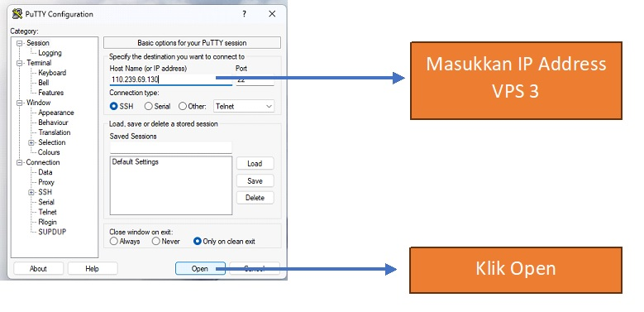Select SSH category label in tree
644x312 pixels.
point(45,192)
